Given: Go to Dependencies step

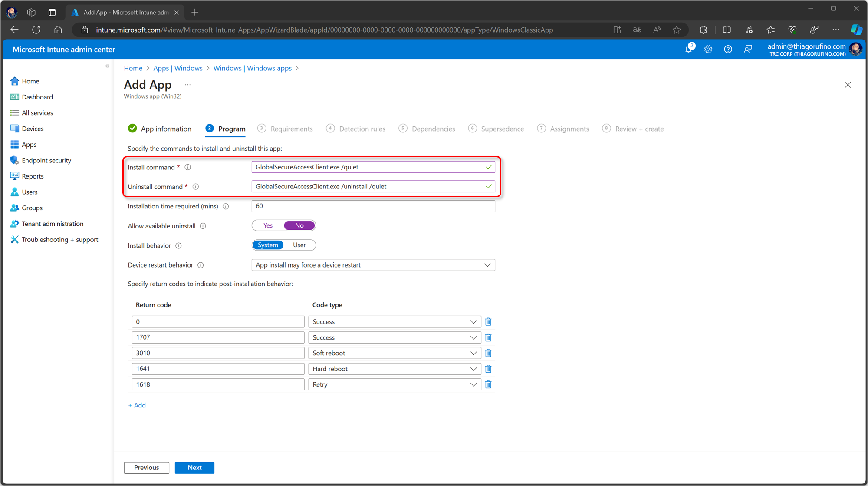Looking at the screenshot, I should (x=427, y=129).
